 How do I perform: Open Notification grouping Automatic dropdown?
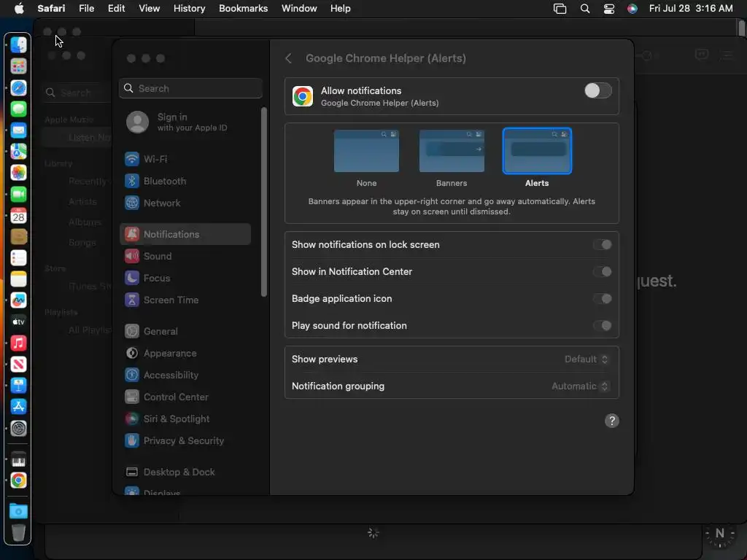[580, 386]
